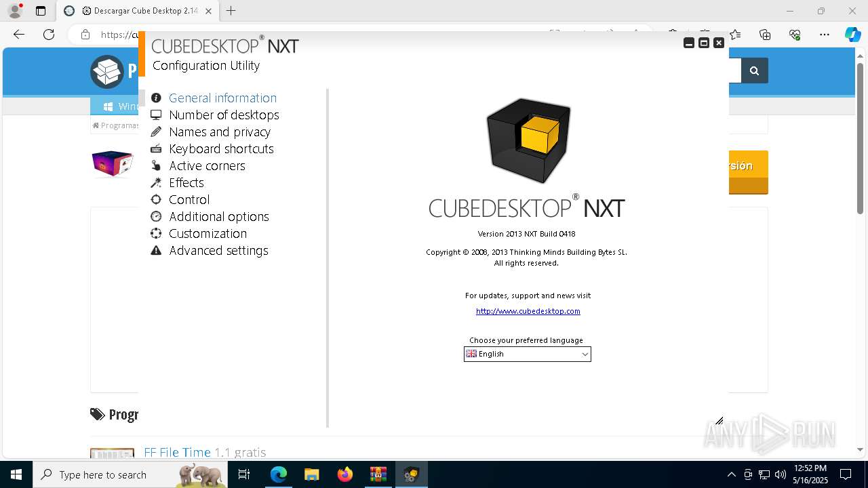Click the circle icon beside Control
This screenshot has width=868, height=488.
[156, 199]
